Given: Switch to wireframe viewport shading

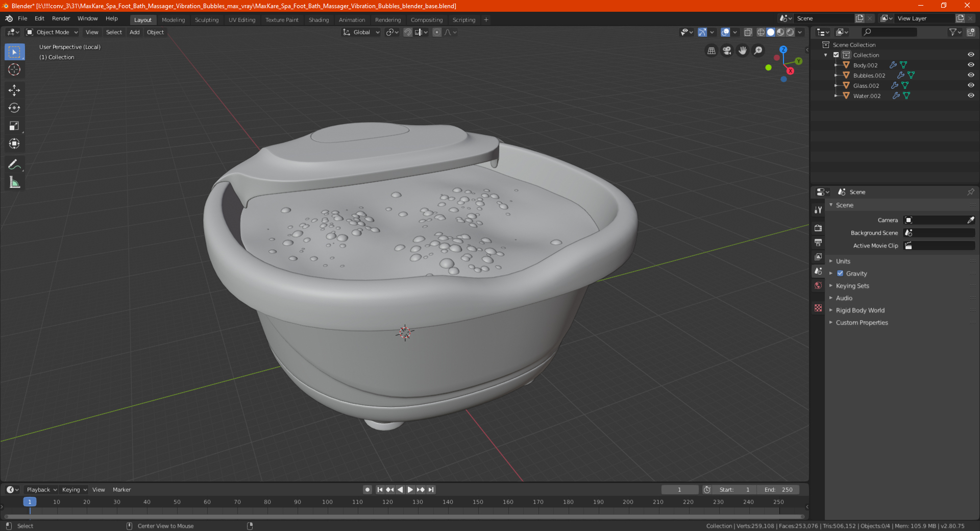Looking at the screenshot, I should [761, 32].
